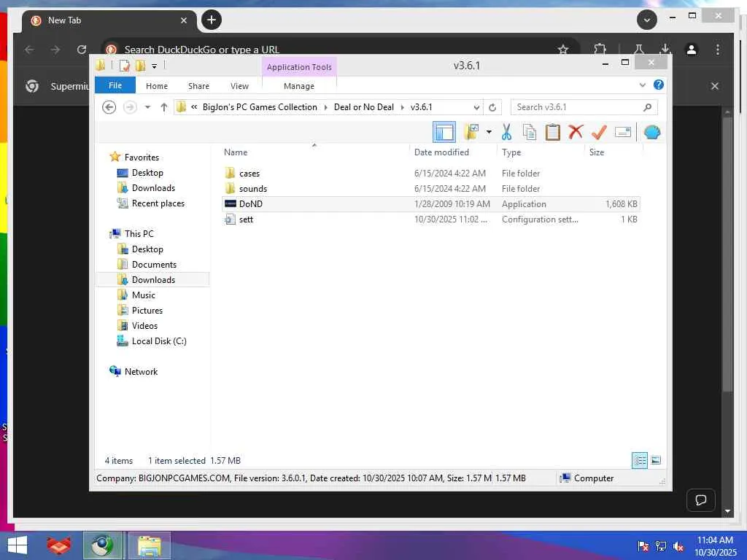Click the folder options toolbar icon
747x560 pixels.
tap(471, 132)
